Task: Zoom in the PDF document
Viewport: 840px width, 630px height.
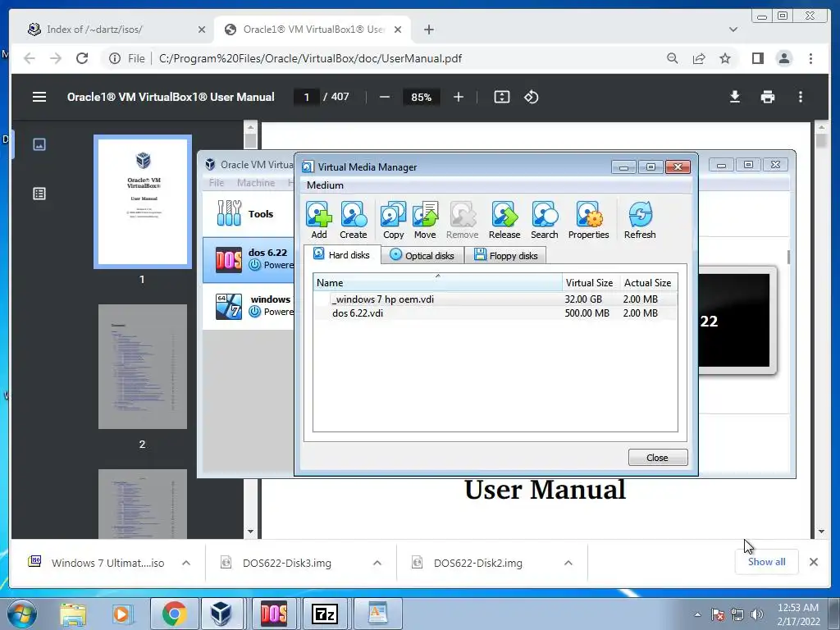Action: click(x=458, y=97)
